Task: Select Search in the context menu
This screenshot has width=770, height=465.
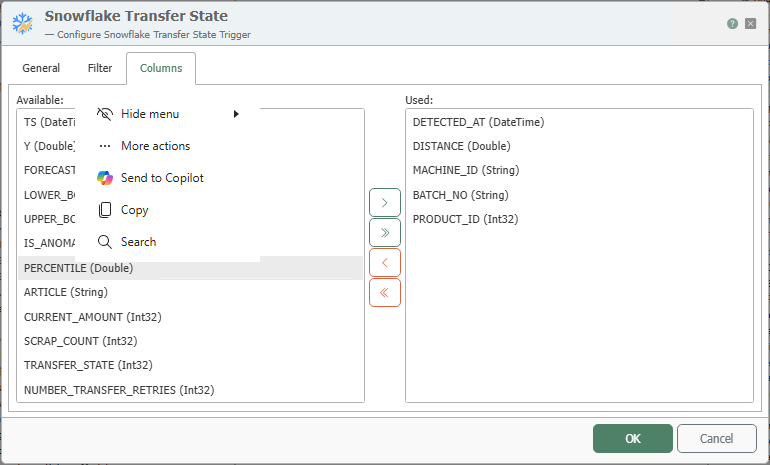Action: click(x=167, y=242)
